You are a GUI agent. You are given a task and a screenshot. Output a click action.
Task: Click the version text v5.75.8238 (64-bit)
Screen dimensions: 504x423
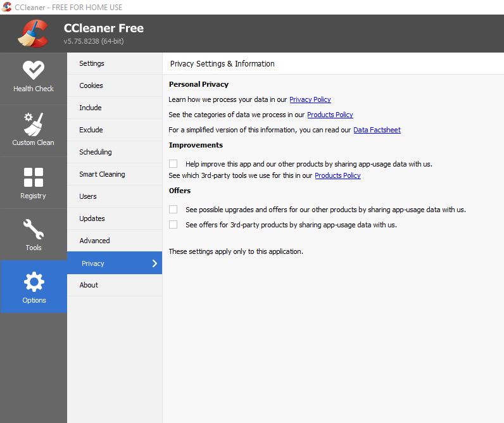click(94, 41)
